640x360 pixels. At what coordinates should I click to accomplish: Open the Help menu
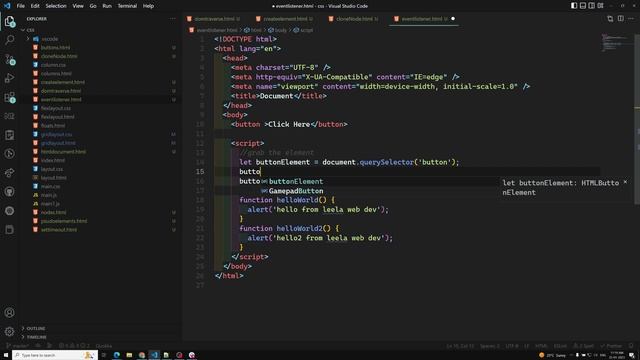(148, 6)
